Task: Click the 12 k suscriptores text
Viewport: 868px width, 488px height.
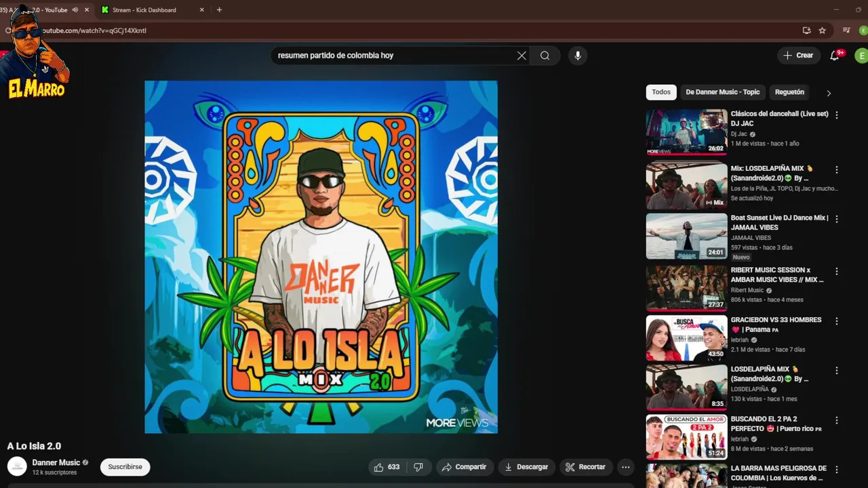Action: [54, 472]
